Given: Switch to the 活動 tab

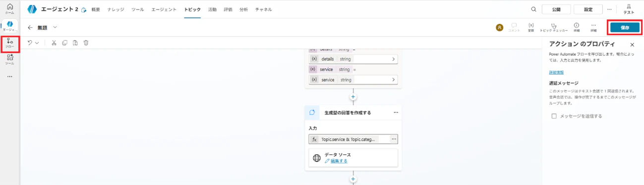Looking at the screenshot, I should point(212,9).
